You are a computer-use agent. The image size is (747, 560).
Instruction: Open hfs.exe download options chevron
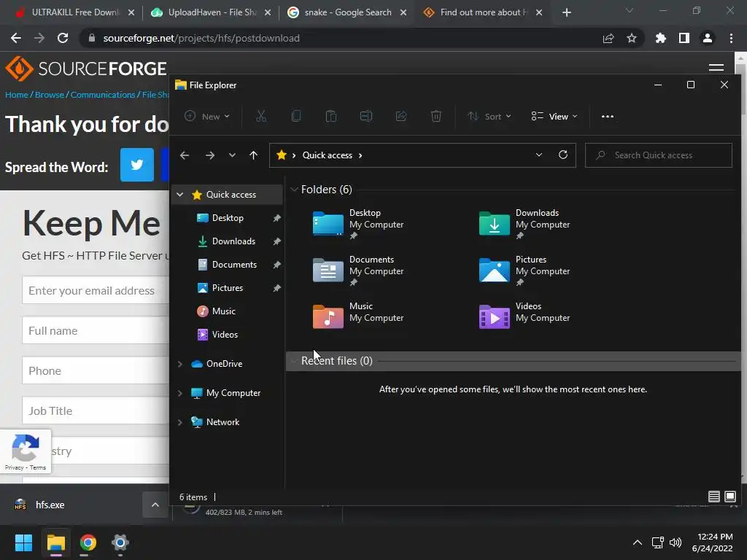point(155,505)
